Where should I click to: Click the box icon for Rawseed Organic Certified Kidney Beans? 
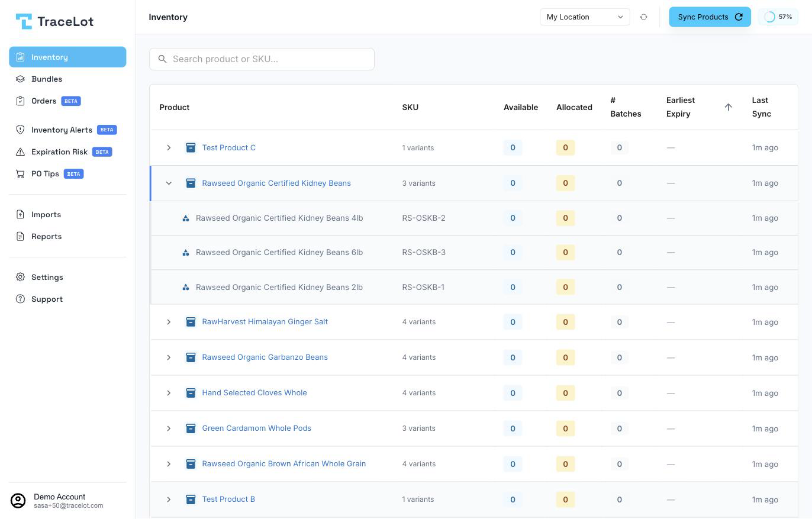pos(191,183)
